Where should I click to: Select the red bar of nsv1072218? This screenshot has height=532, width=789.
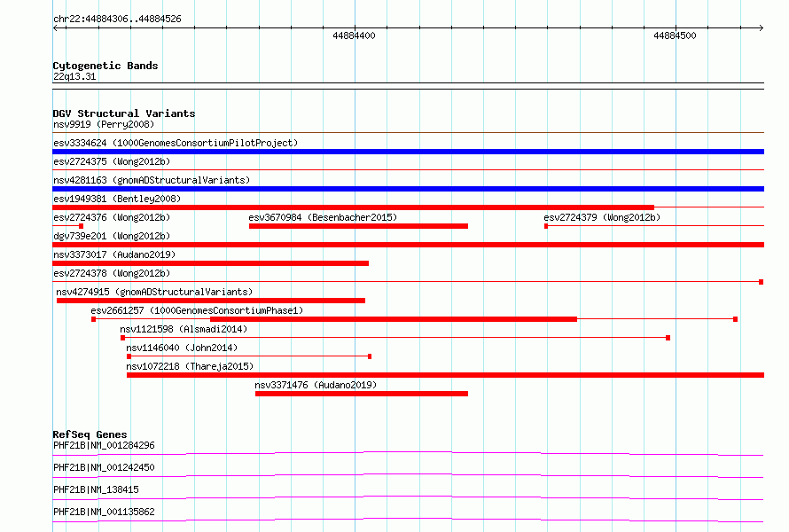[x=445, y=375]
